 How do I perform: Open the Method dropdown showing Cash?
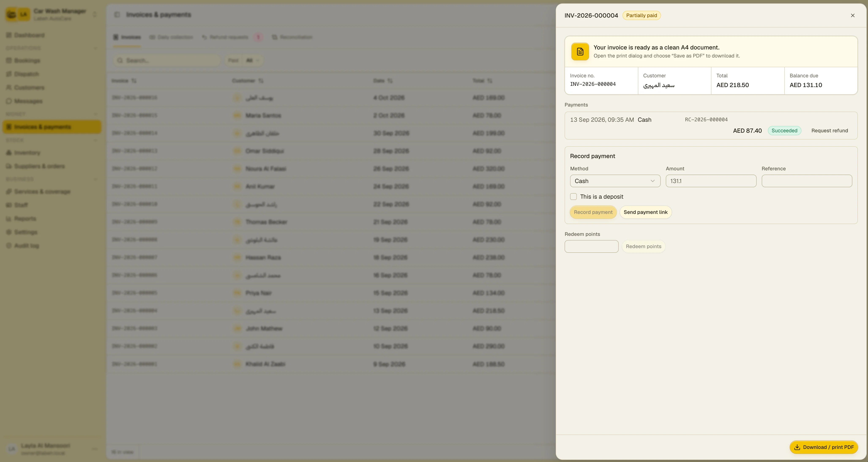point(615,181)
